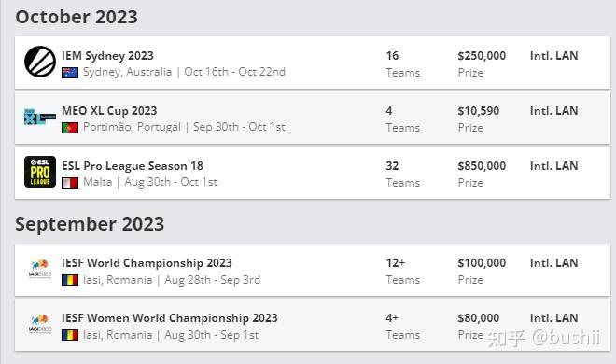Click the MEO XL Cup logo

40,117
